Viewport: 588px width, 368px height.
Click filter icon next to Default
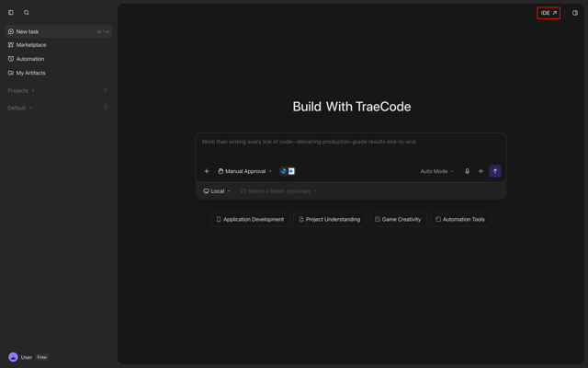pyautogui.click(x=106, y=108)
